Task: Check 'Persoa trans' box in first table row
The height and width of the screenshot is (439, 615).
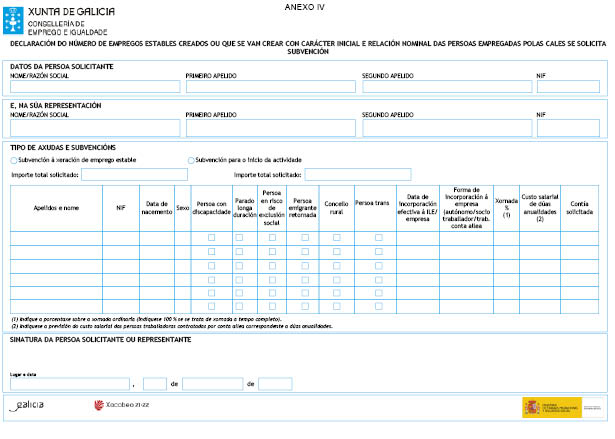Action: coord(378,237)
